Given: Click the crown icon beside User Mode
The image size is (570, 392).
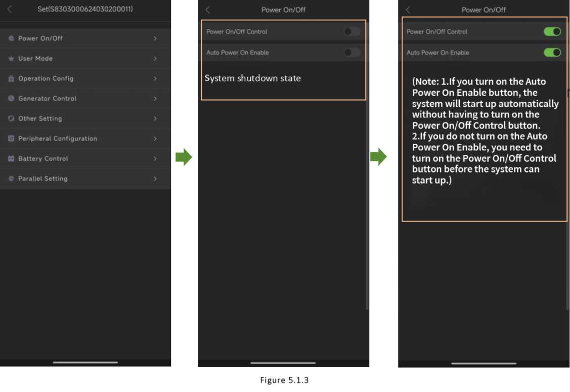Looking at the screenshot, I should [x=11, y=59].
